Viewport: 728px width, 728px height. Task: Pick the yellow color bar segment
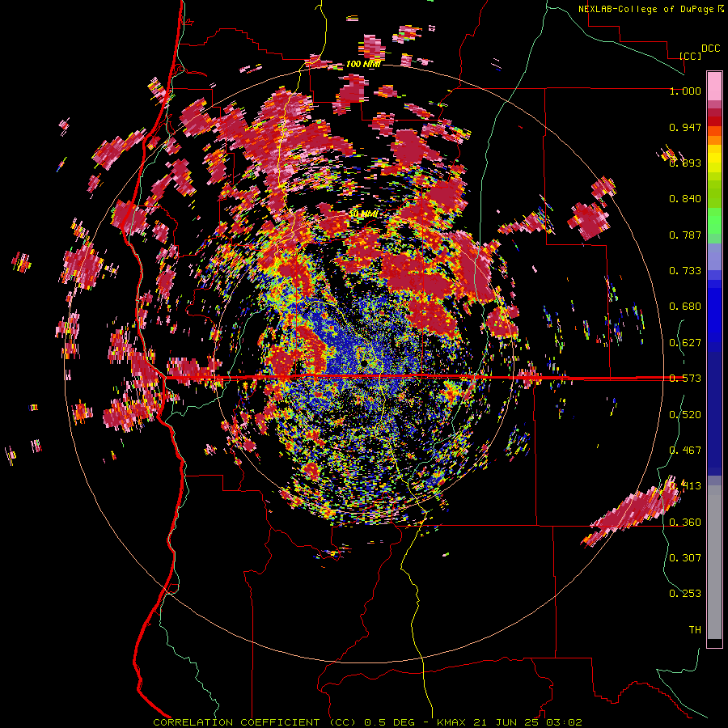click(714, 159)
